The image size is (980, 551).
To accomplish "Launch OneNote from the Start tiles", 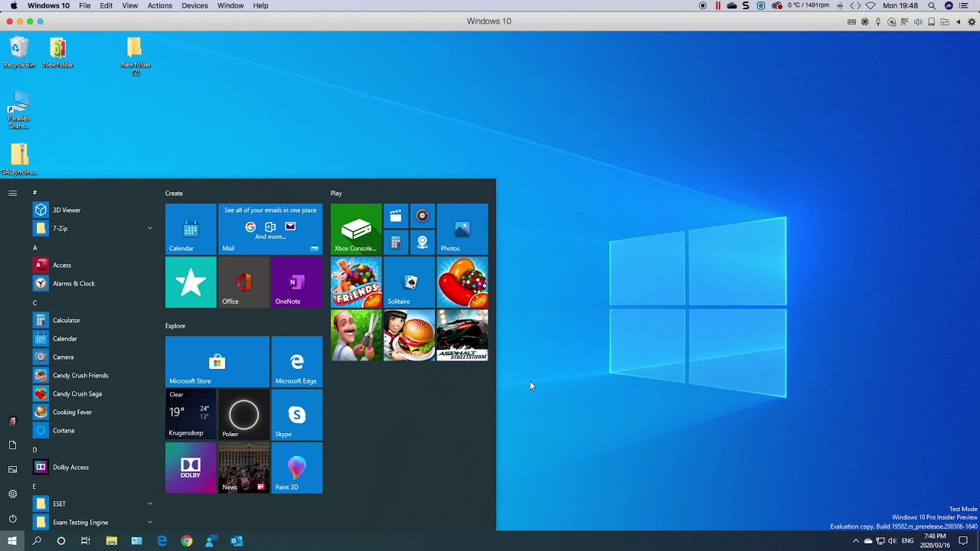I will (296, 282).
